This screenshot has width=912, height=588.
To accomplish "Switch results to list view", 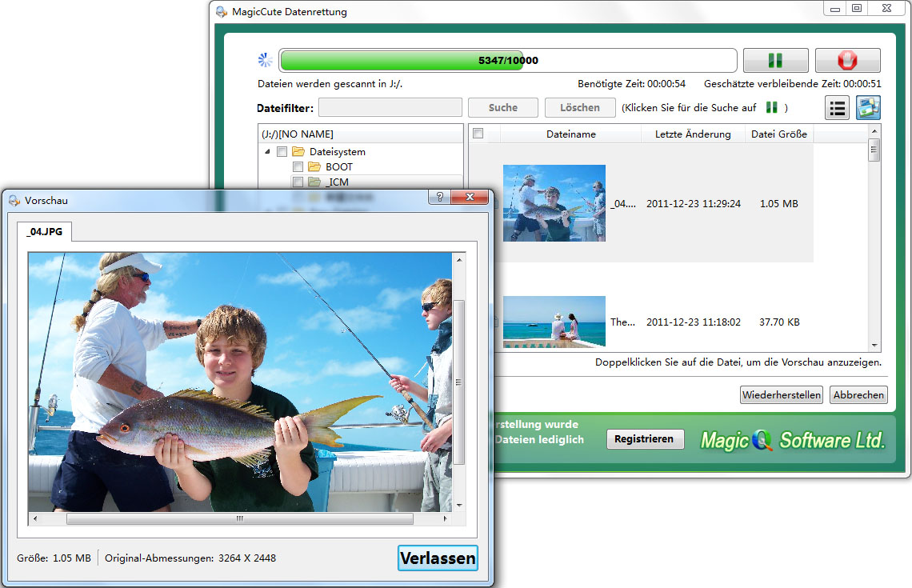I will point(837,107).
